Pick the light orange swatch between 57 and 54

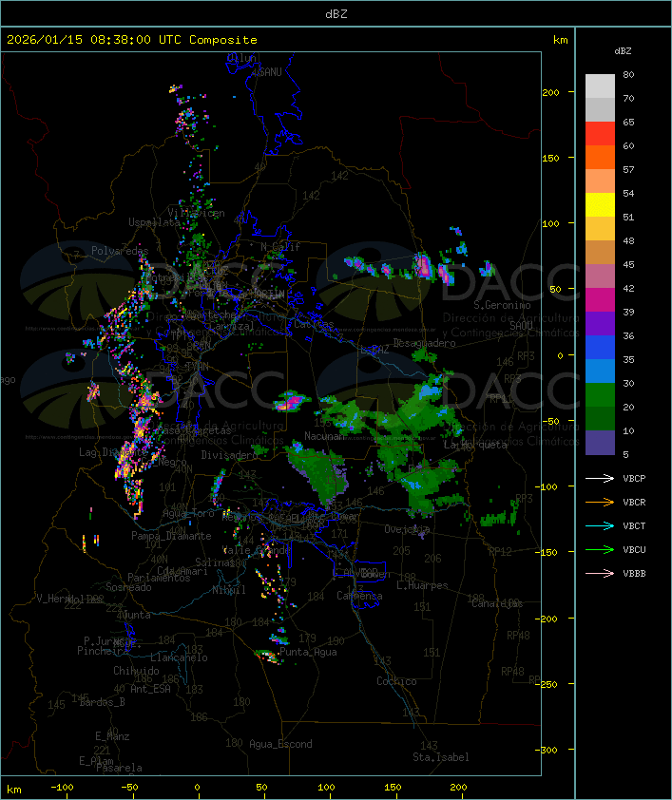coord(600,181)
